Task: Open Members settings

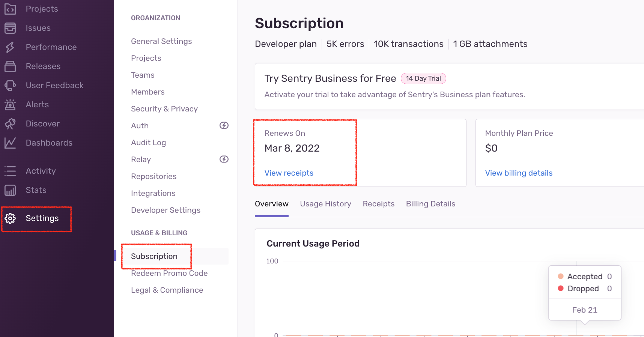Action: (147, 92)
